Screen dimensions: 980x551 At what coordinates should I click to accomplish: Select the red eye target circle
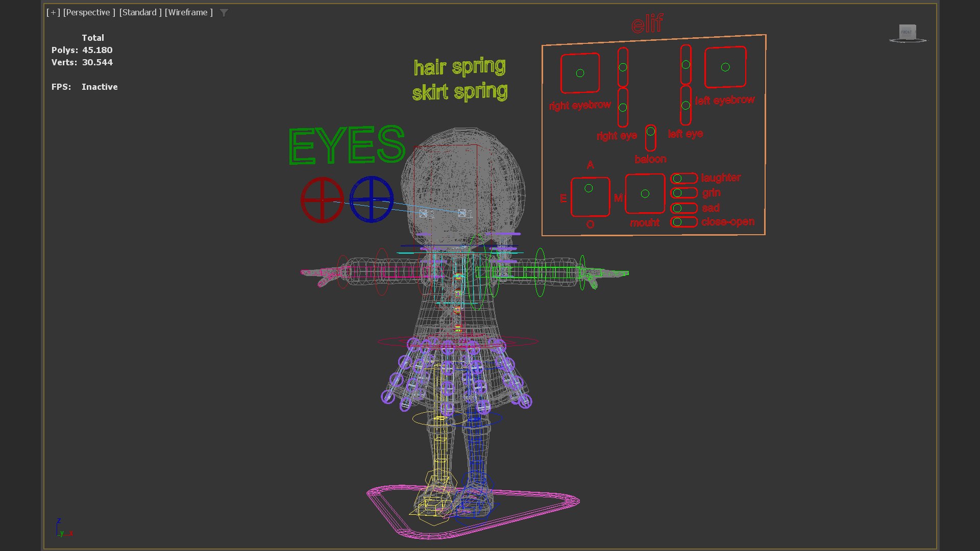322,199
